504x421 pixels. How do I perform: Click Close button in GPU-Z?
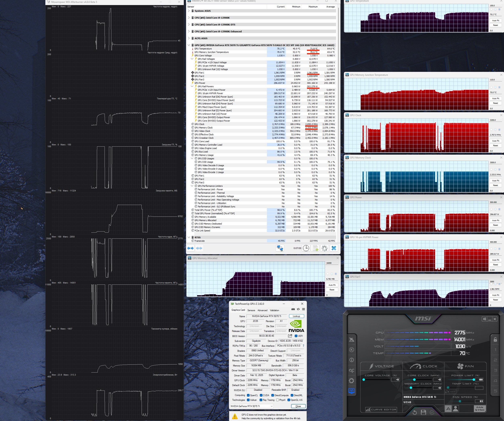[298, 406]
